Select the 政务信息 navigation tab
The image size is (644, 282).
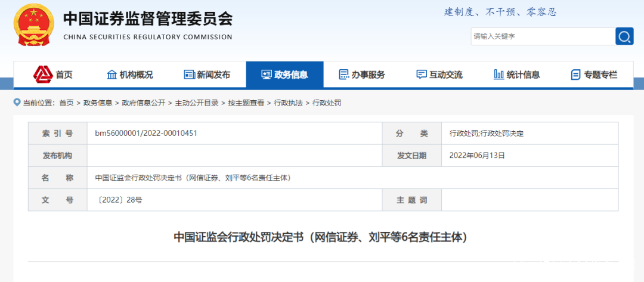pyautogui.click(x=284, y=75)
